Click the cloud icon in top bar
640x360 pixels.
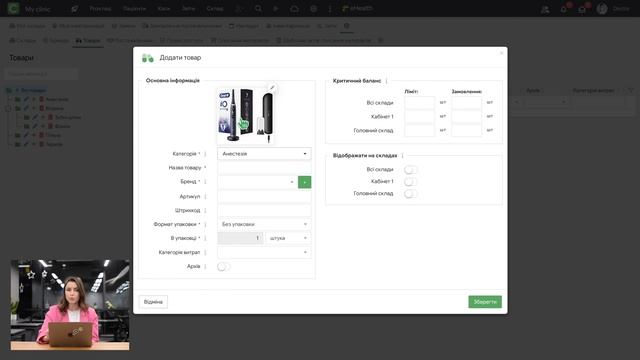tap(294, 9)
